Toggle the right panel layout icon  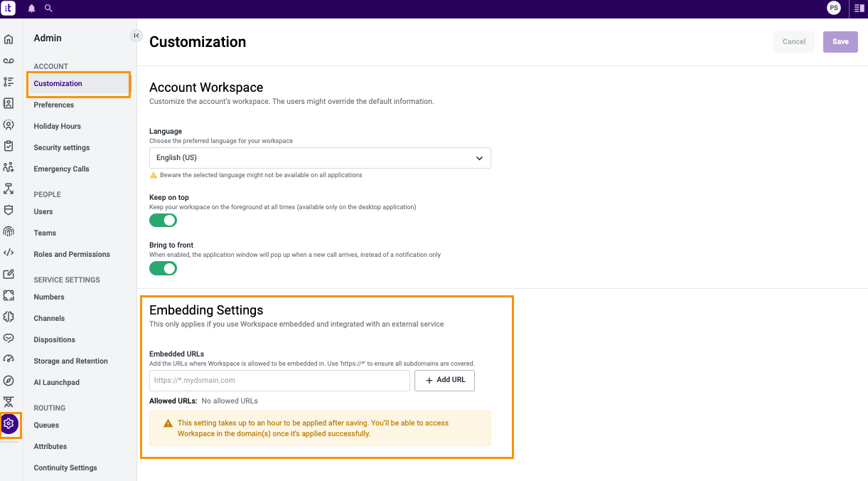859,9
